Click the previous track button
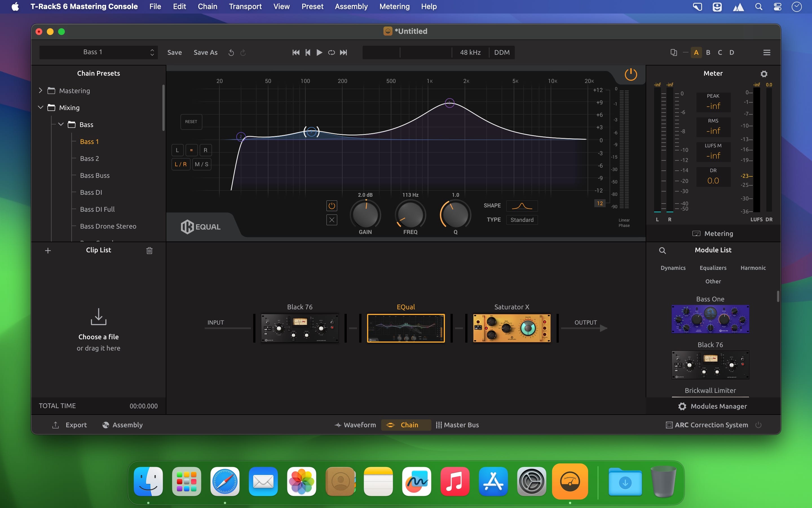Screen dimensions: 812x508 coord(308,52)
